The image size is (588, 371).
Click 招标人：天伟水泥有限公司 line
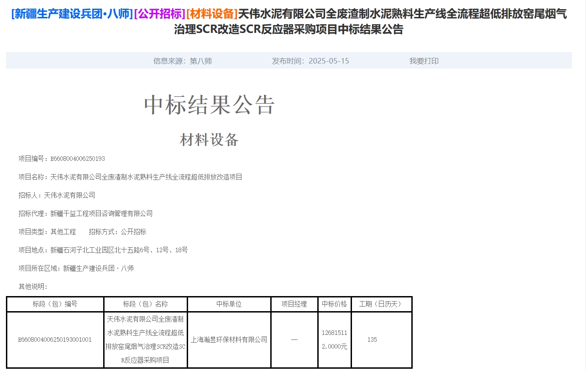pyautogui.click(x=57, y=195)
